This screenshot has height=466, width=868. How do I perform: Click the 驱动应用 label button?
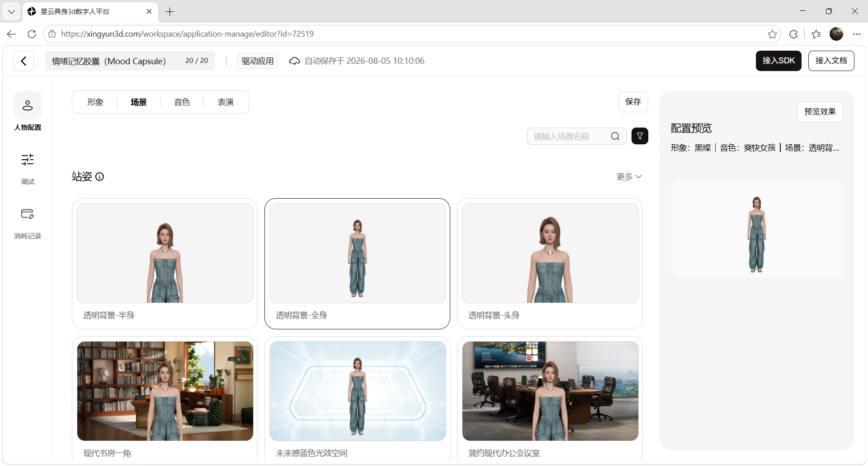click(258, 61)
